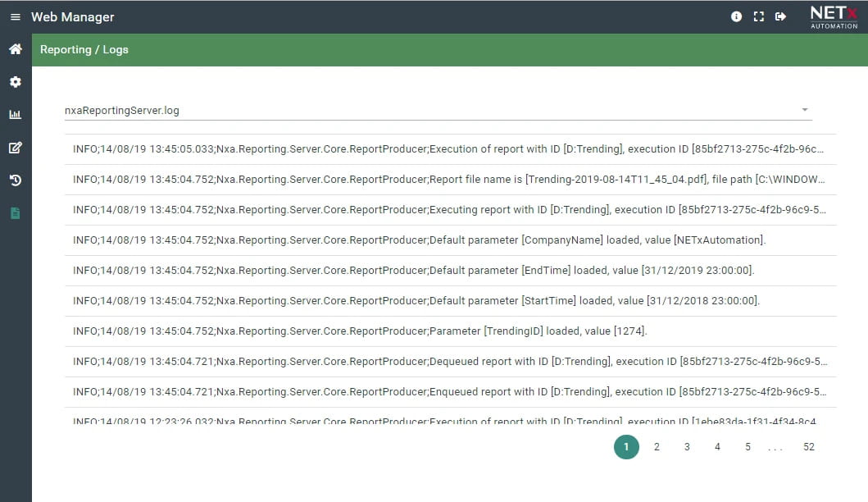Go to log page 2
Image resolution: width=868 pixels, height=502 pixels.
click(657, 447)
